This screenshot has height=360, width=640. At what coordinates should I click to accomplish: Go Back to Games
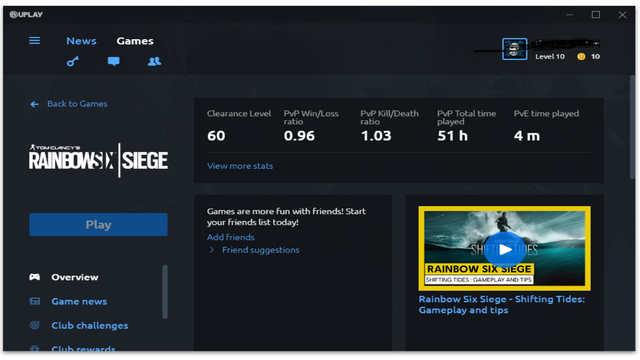77,104
